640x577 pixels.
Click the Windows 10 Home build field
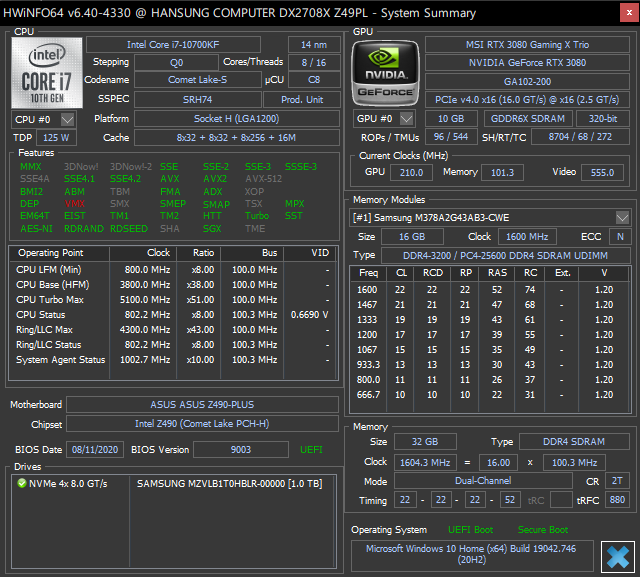(x=472, y=554)
